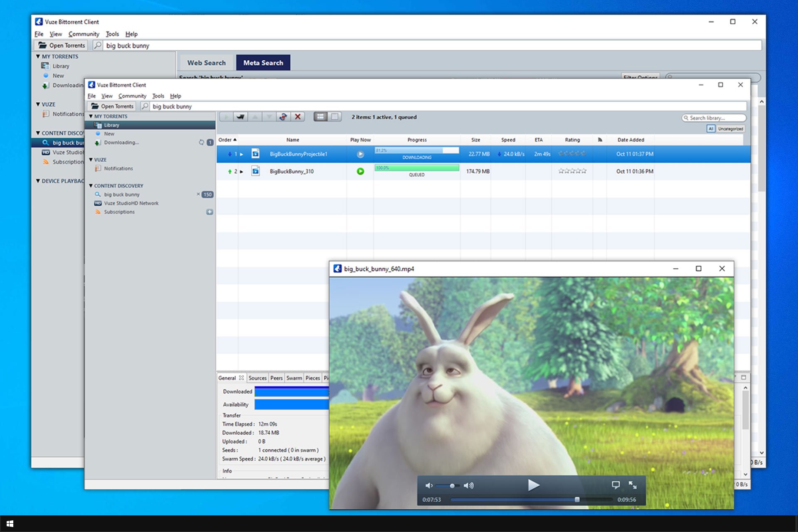This screenshot has height=532, width=798.
Task: Click the video seek bar at playhead
Action: 577,500
